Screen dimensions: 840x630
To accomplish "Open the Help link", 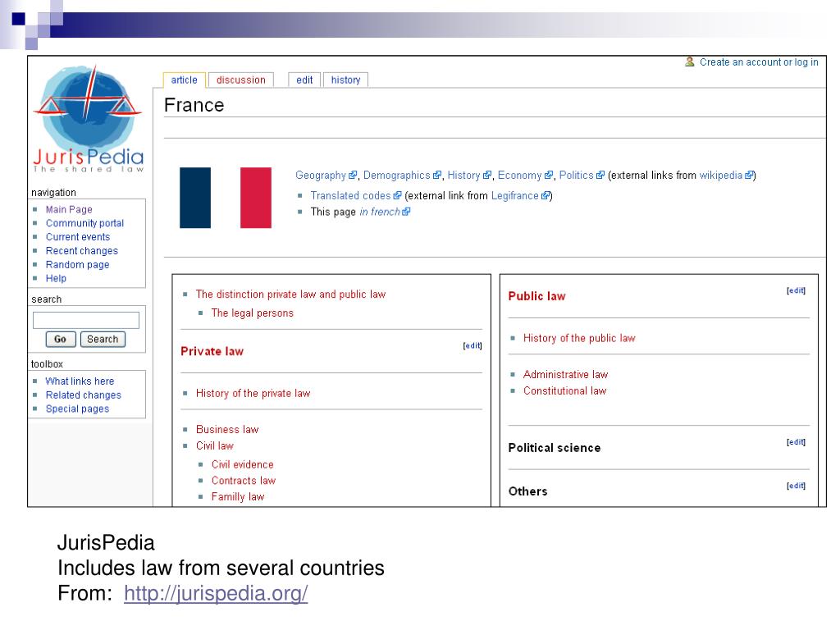I will click(x=57, y=278).
